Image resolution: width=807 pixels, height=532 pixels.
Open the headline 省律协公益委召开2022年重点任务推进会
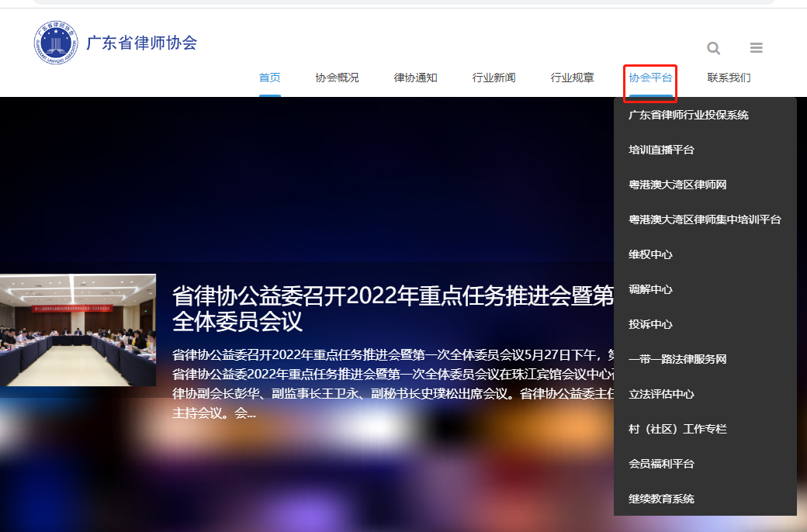[x=393, y=308]
